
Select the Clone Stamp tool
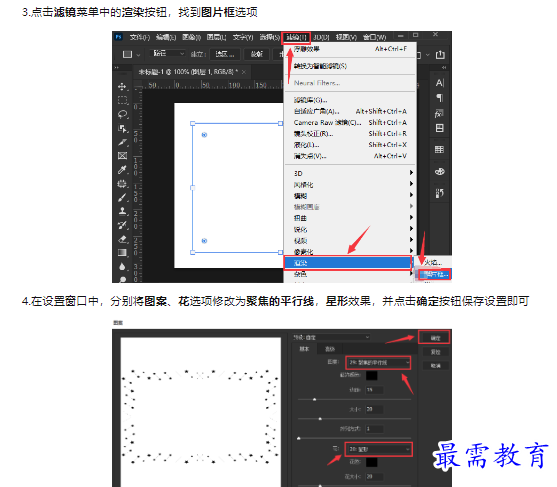(x=123, y=211)
